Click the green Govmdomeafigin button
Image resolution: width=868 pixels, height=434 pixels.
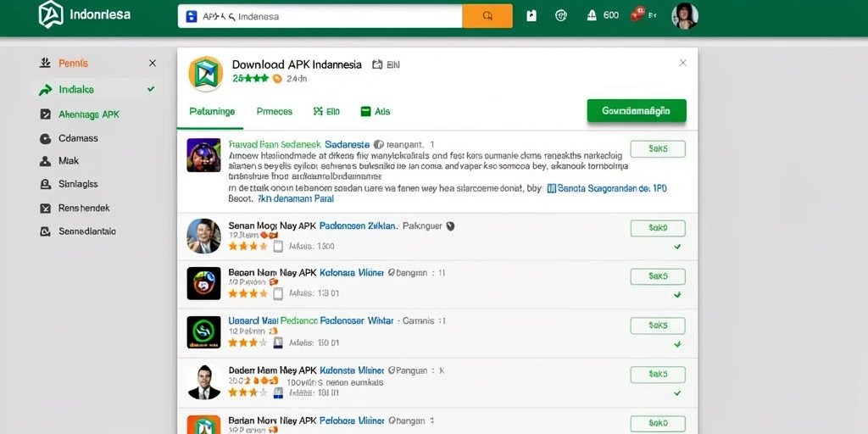point(637,111)
